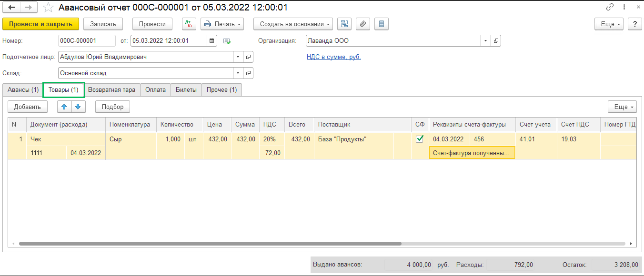Open the document structure icon
This screenshot has width=644, height=276.
pyautogui.click(x=344, y=24)
